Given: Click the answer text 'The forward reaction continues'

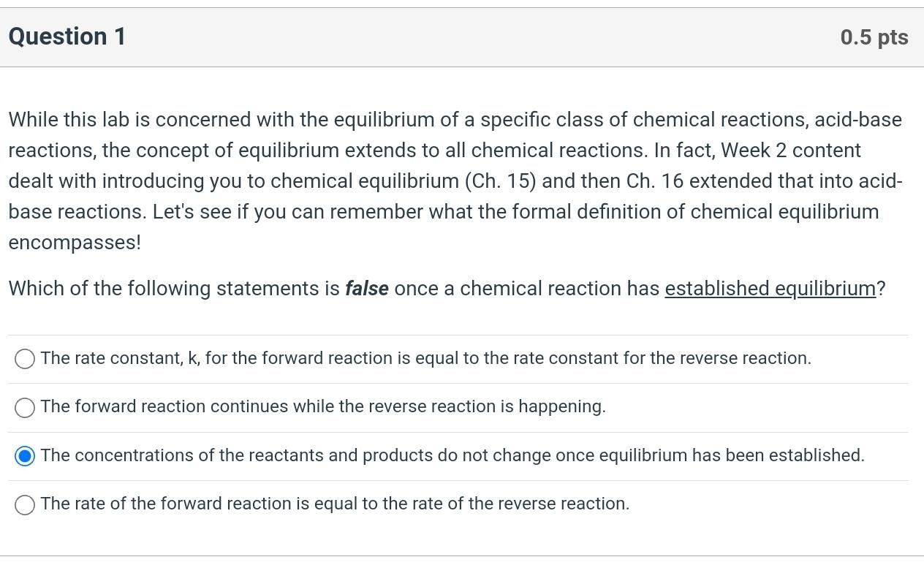Looking at the screenshot, I should [323, 406].
